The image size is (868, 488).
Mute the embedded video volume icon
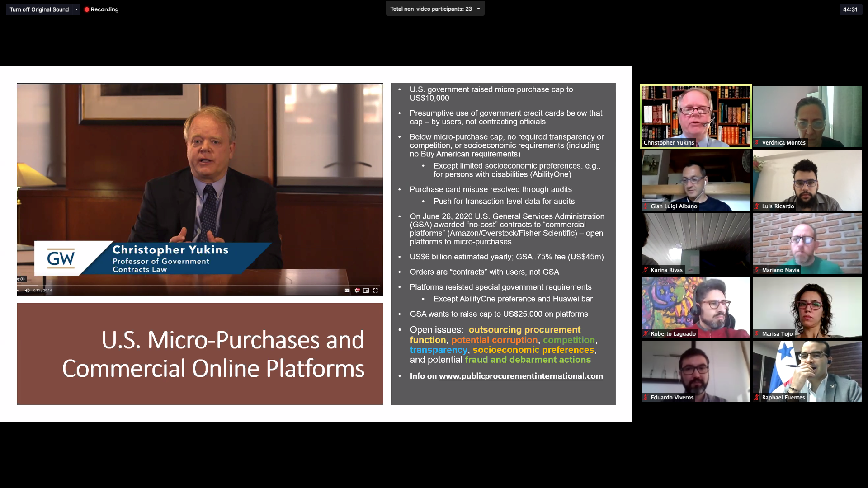27,291
